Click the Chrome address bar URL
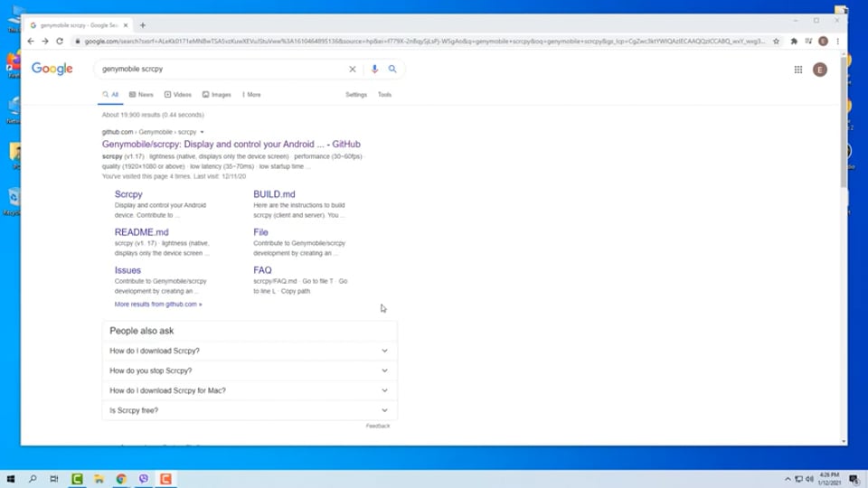Screen dimensions: 868x488 coord(423,42)
